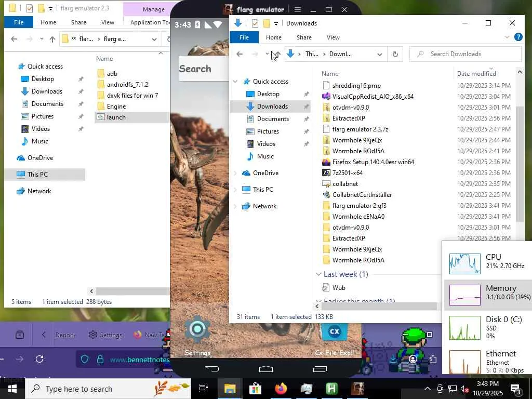The image size is (532, 399).
Task: Click the Downloads vertical scrollbar
Action: [519, 164]
